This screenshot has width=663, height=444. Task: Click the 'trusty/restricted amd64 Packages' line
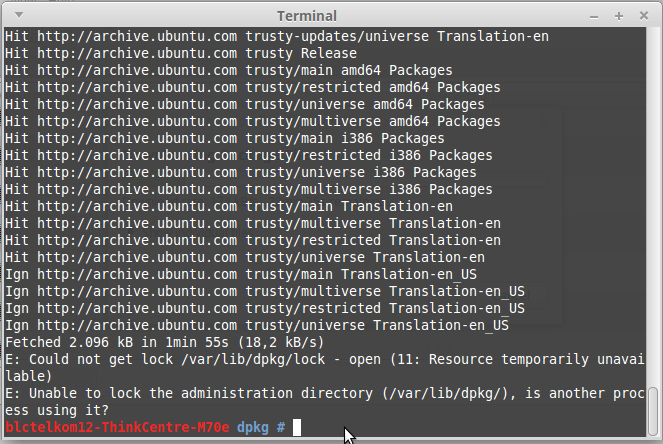252,88
